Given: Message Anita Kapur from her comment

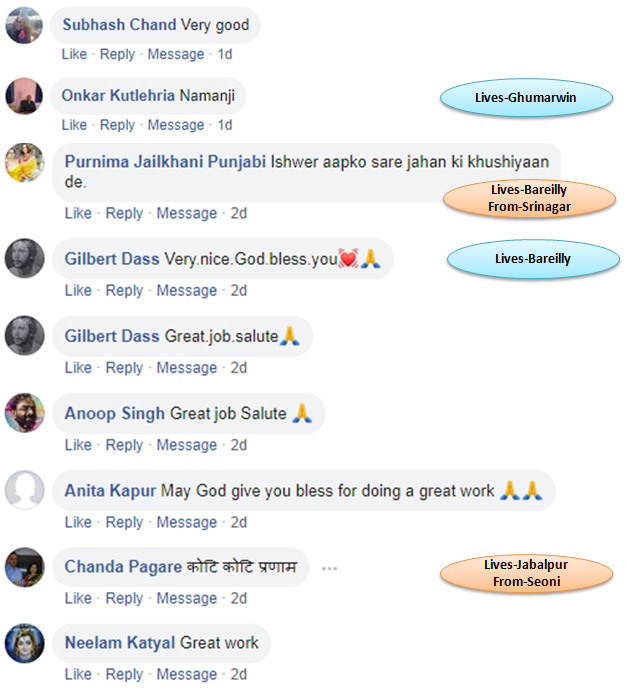Looking at the screenshot, I should (187, 522).
